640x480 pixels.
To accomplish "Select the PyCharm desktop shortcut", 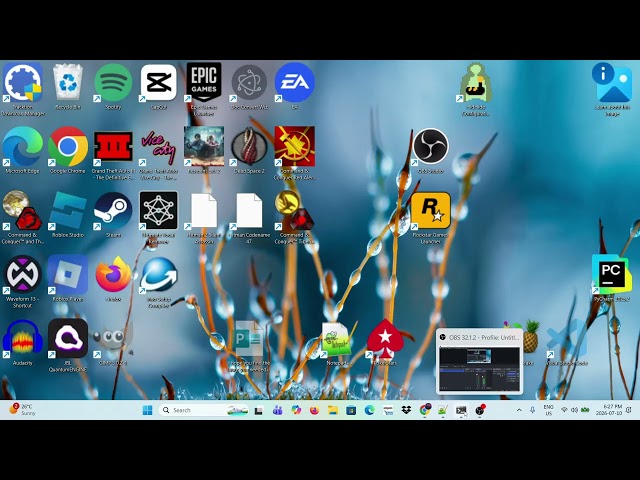I will (x=611, y=273).
